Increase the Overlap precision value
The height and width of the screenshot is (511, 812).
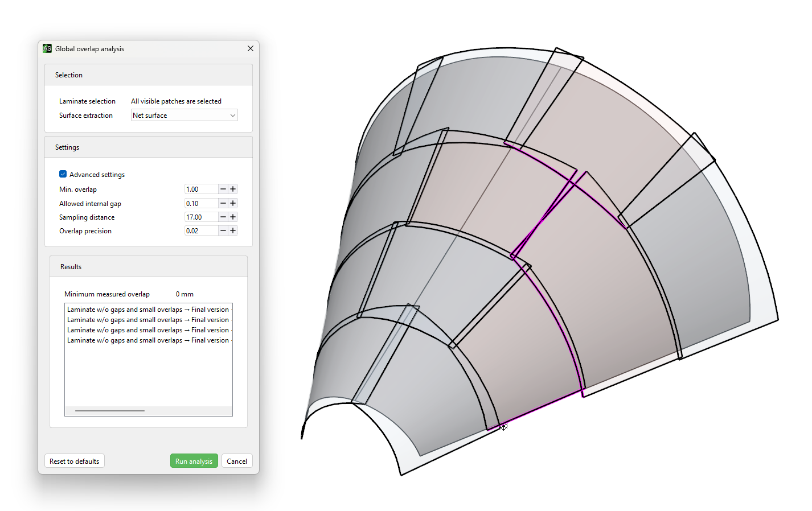[233, 230]
